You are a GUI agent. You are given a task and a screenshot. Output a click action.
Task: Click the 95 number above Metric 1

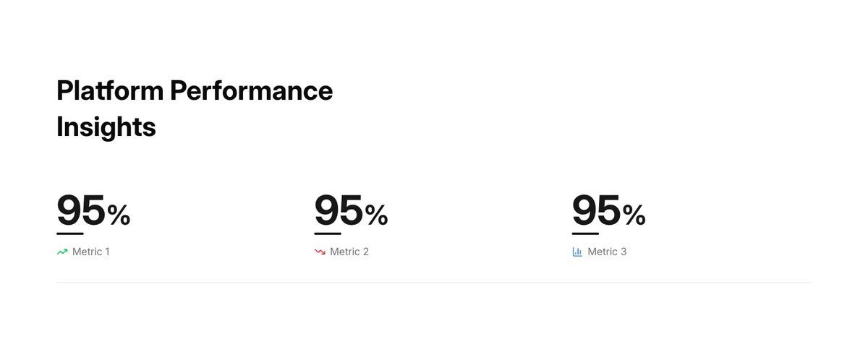coord(81,211)
